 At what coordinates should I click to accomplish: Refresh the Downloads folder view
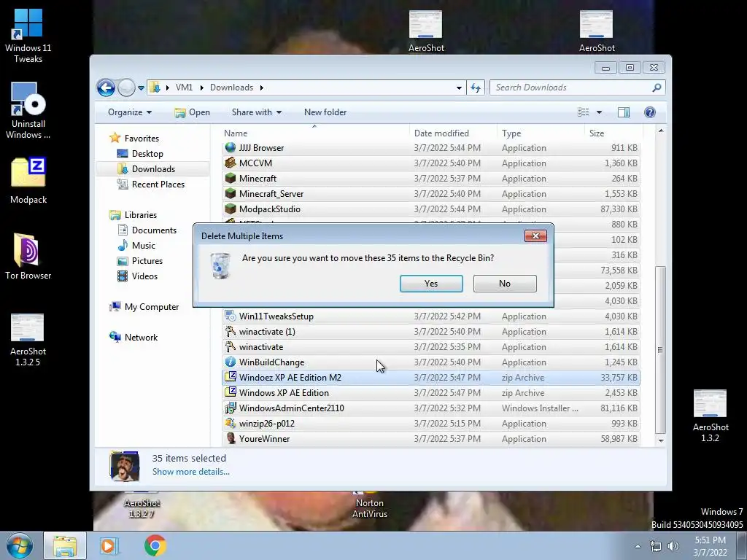coord(476,87)
